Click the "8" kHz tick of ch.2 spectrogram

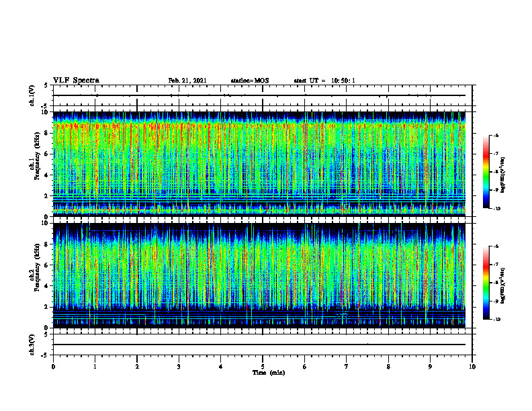(x=47, y=244)
